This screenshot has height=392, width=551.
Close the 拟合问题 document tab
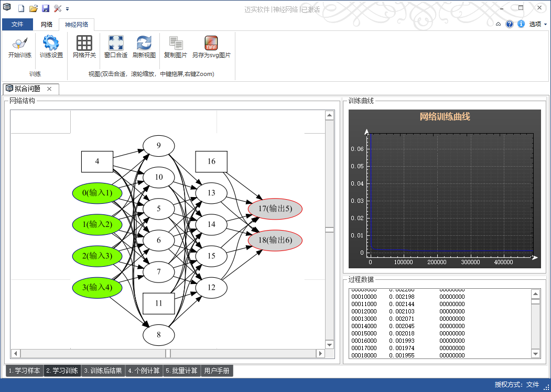click(49, 89)
